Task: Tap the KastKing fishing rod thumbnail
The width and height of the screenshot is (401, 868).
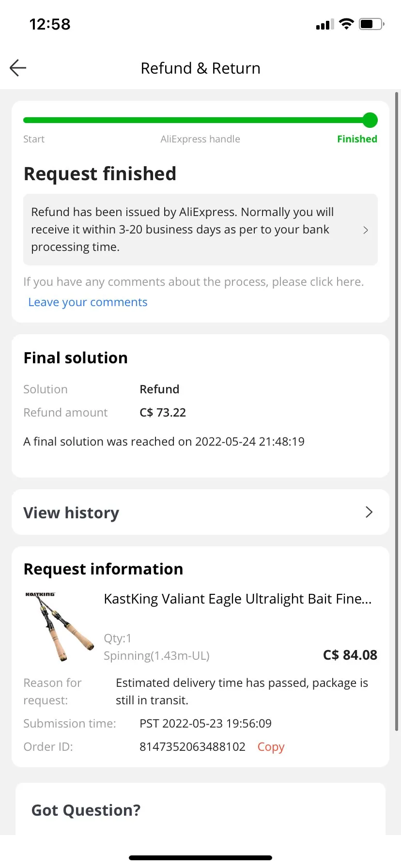Action: tap(60, 626)
